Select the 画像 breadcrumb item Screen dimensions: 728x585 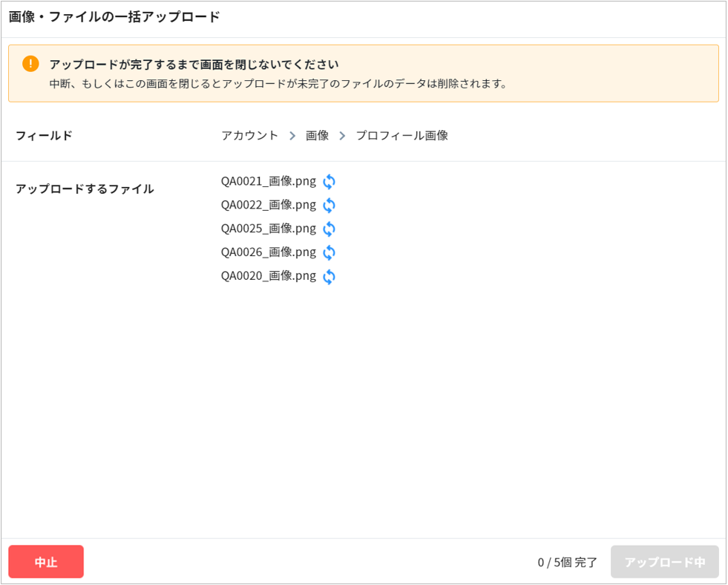(317, 135)
